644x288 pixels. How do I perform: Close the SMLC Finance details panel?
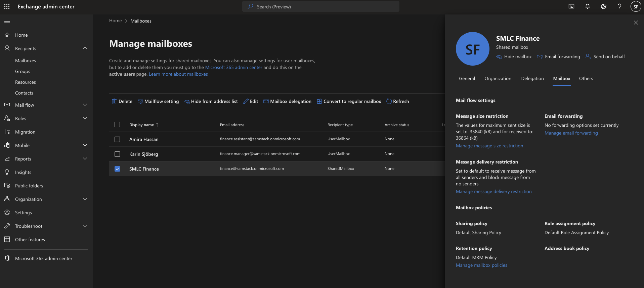636,23
